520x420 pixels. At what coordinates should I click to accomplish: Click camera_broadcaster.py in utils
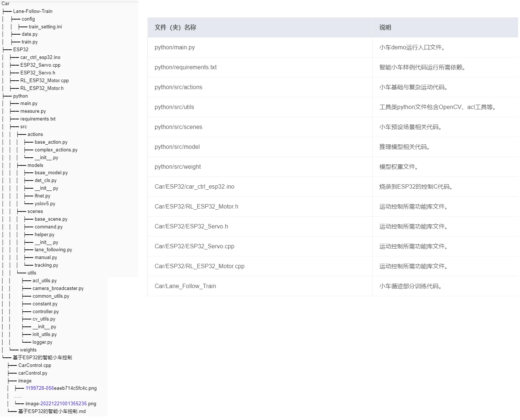pos(58,288)
